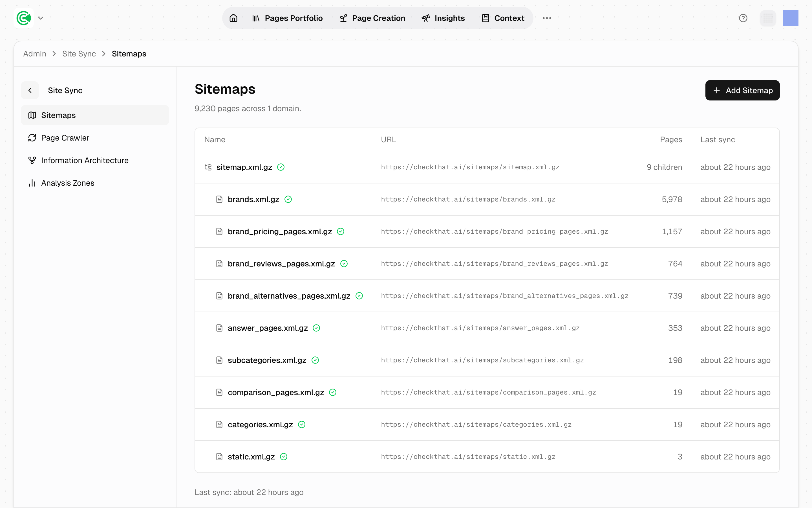Click the 9 children cell
812x508 pixels.
point(664,167)
